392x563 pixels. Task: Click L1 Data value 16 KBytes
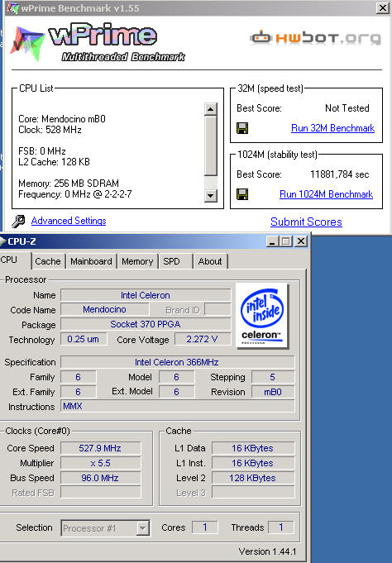(252, 448)
